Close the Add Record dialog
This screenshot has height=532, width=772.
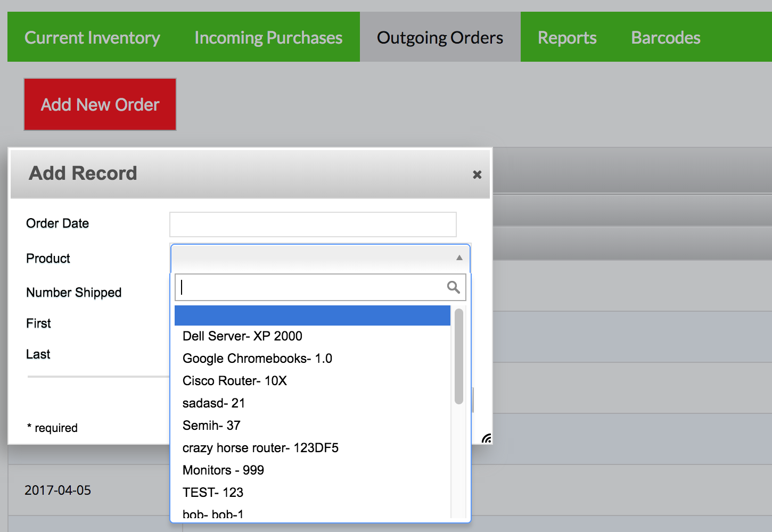tap(477, 174)
